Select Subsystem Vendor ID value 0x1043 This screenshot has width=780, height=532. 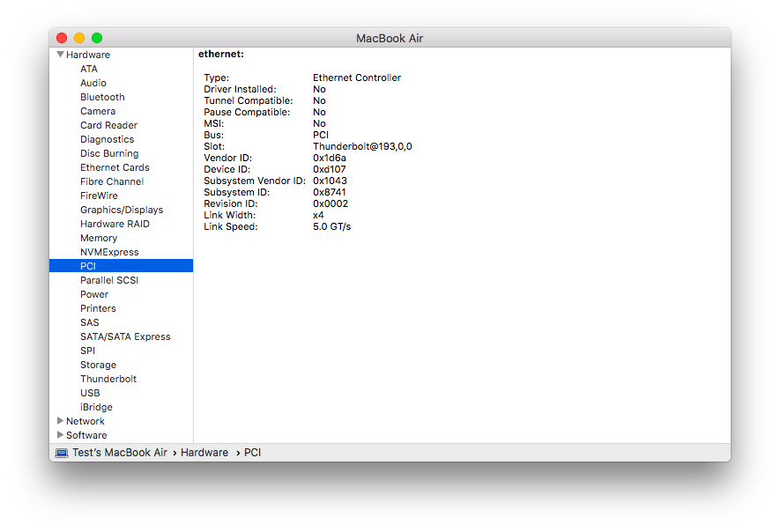(x=330, y=181)
